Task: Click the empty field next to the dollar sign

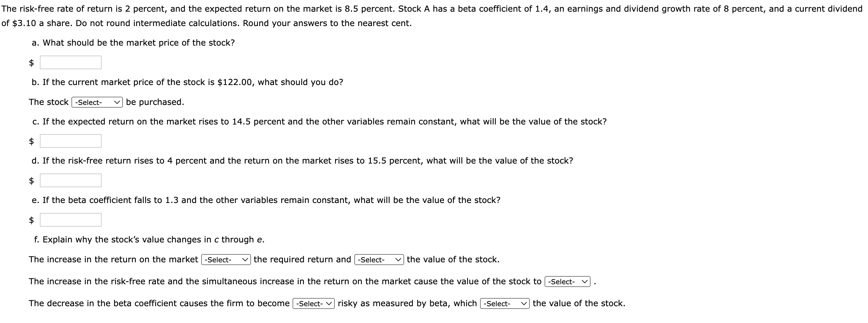Action: 71,63
